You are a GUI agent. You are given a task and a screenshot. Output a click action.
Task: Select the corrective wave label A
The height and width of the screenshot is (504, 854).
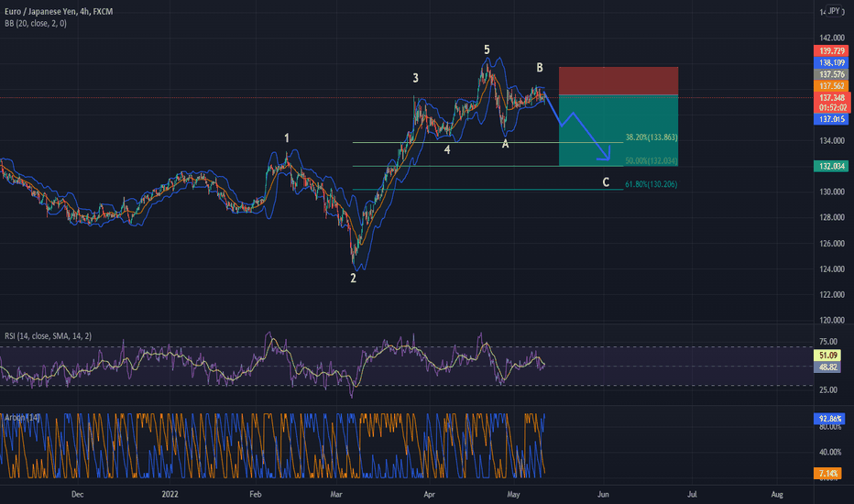(x=506, y=144)
